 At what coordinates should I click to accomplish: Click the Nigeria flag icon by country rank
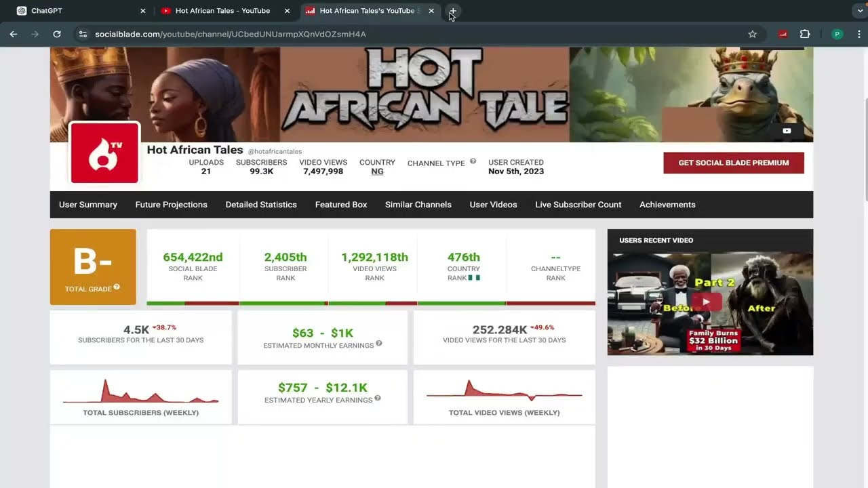pos(474,278)
